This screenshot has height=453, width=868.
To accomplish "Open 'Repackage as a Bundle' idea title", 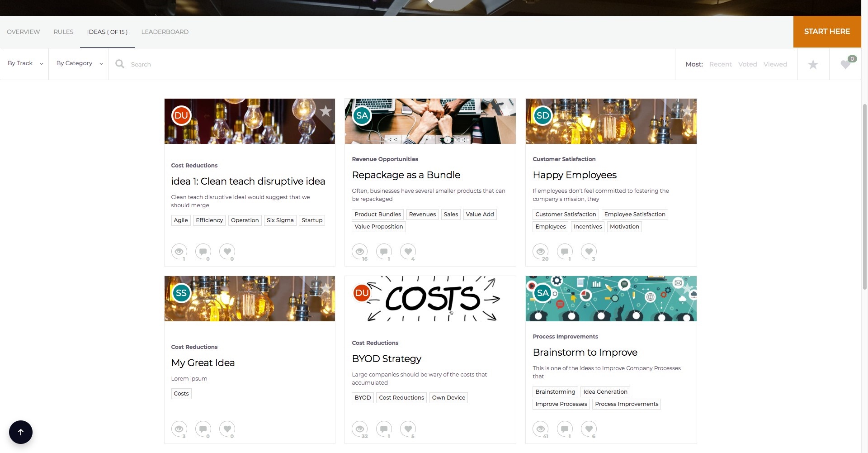I will tap(406, 175).
